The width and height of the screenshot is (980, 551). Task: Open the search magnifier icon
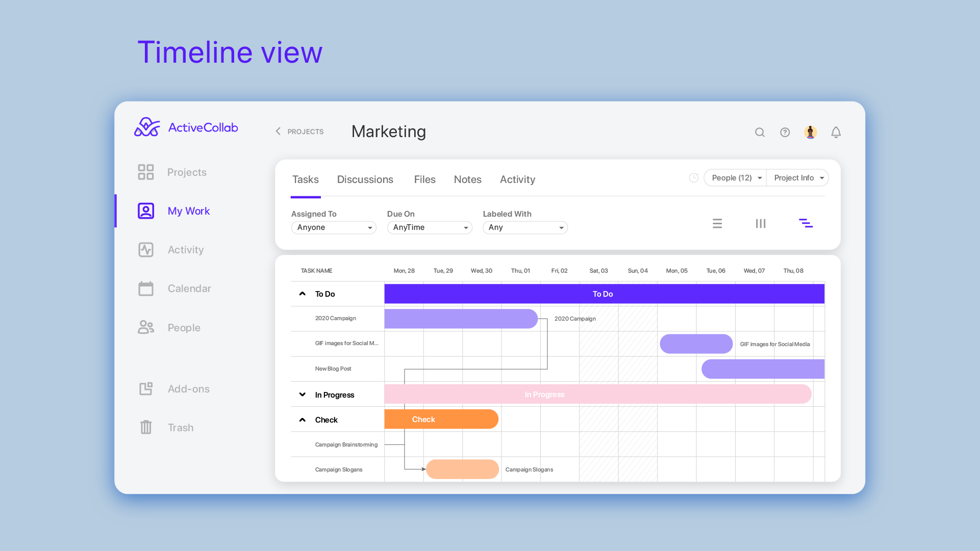760,133
